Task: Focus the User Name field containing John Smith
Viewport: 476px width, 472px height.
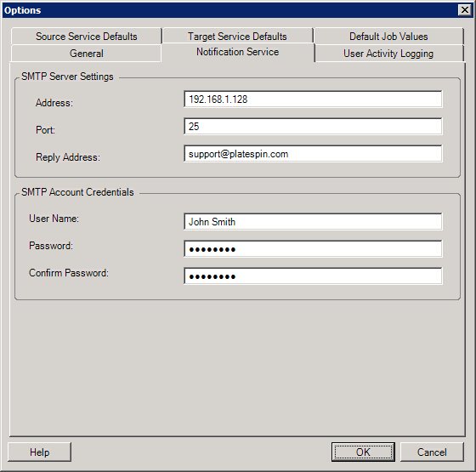Action: point(313,222)
